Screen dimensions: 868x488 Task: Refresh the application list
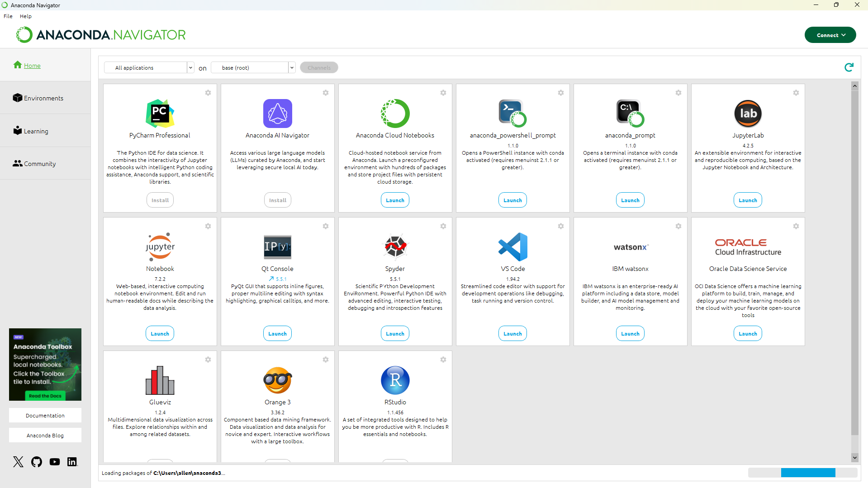849,67
